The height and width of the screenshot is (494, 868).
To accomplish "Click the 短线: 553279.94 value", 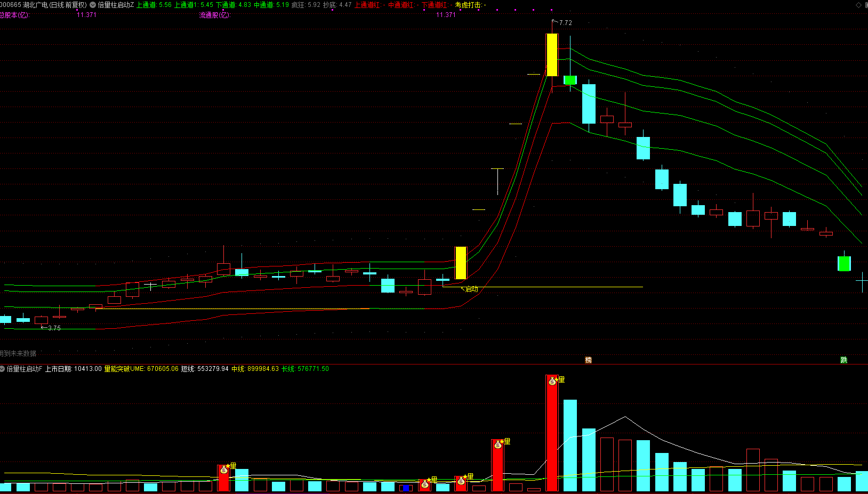I will click(x=205, y=369).
